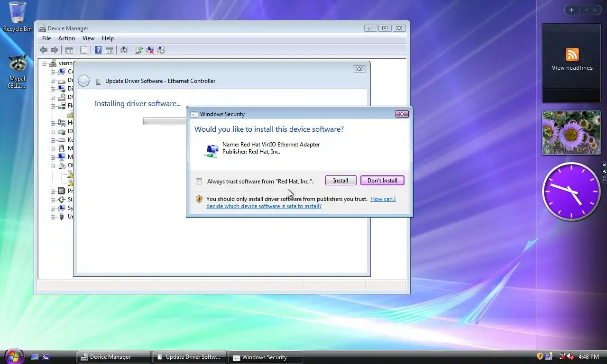Click the Windows Start orb
Viewport: 607px width, 364px height.
[13, 356]
